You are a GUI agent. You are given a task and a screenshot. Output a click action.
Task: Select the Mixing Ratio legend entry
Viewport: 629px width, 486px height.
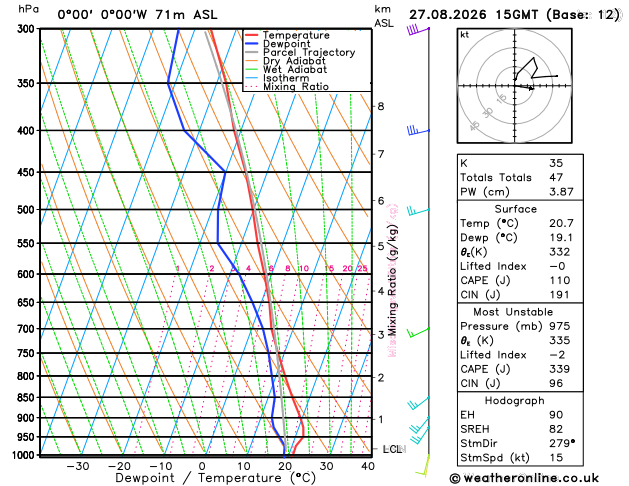pos(287,87)
